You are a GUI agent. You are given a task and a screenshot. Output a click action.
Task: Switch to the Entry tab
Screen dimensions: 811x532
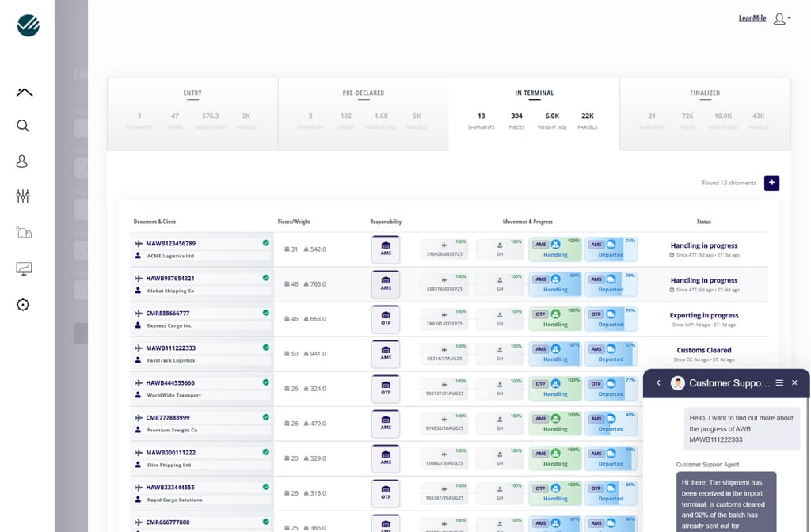pyautogui.click(x=192, y=114)
